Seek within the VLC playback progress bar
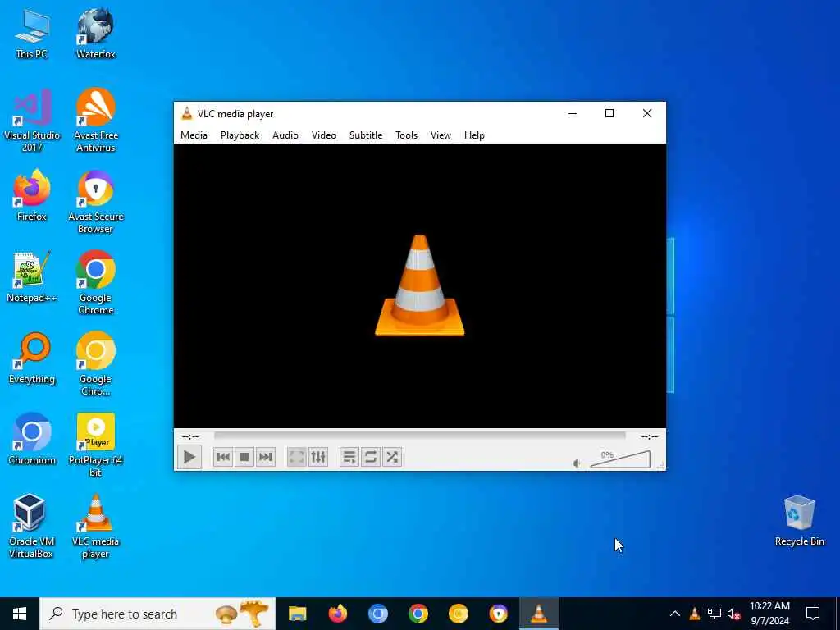840x630 pixels. (419, 436)
